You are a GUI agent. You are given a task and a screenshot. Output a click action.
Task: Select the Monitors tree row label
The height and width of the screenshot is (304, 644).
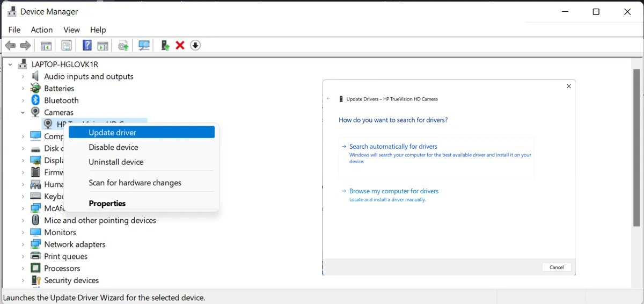[60, 233]
